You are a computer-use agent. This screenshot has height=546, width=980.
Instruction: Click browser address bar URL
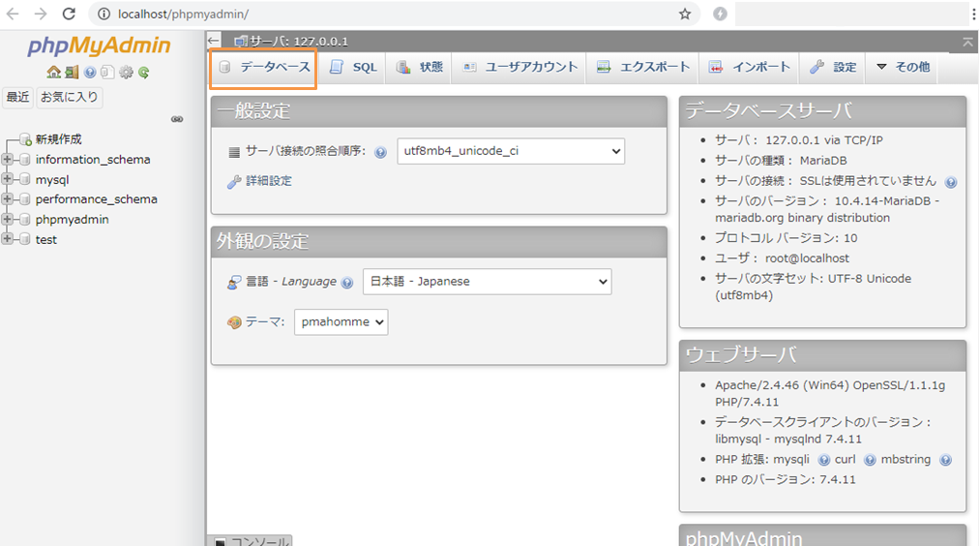click(183, 14)
